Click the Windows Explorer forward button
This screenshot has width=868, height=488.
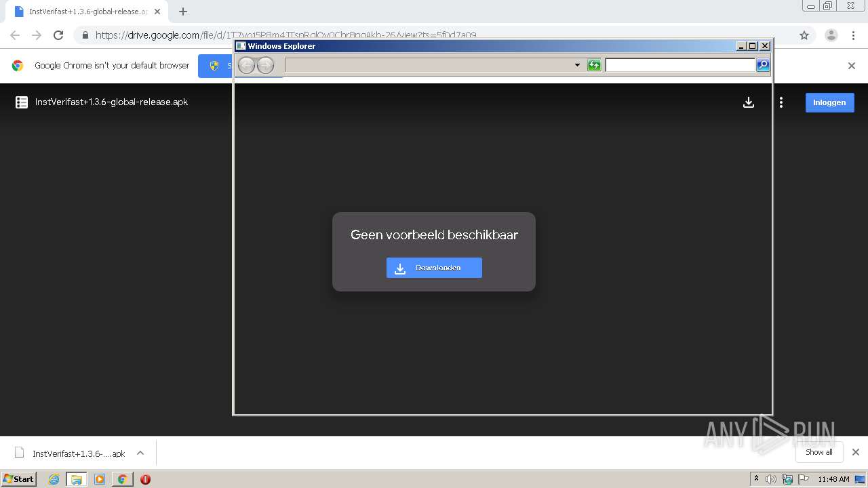click(x=265, y=65)
